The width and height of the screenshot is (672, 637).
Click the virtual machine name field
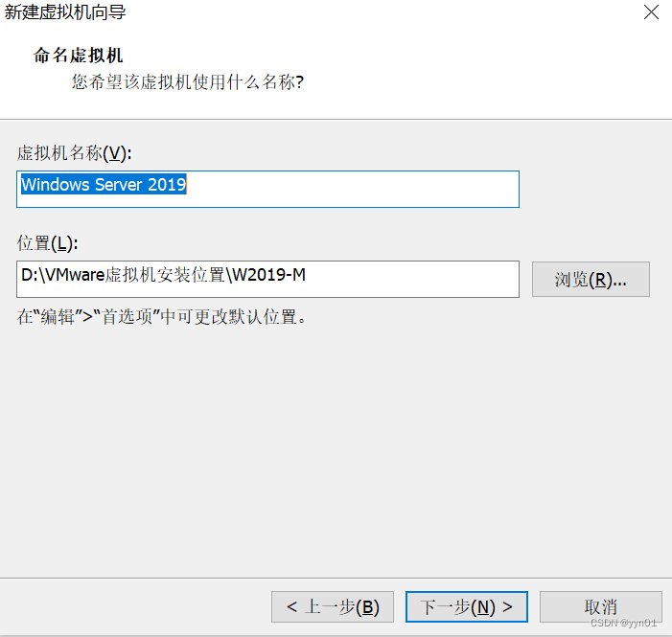(267, 189)
